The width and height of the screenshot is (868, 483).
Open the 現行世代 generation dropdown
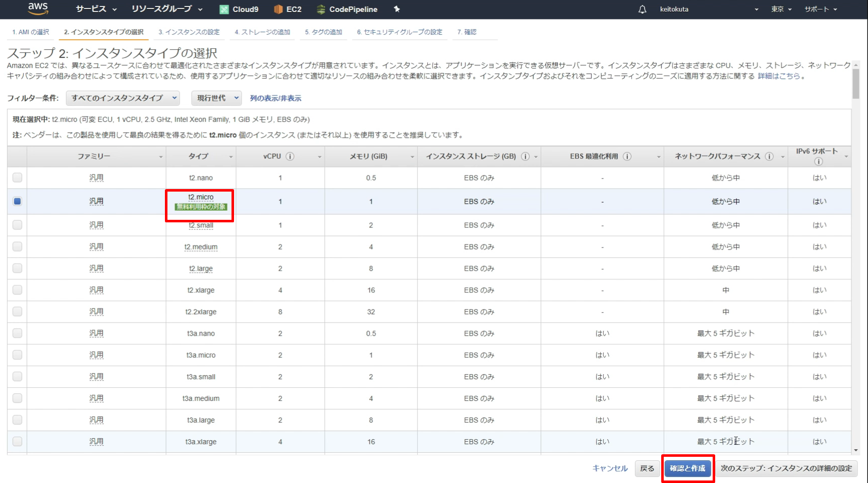point(216,98)
